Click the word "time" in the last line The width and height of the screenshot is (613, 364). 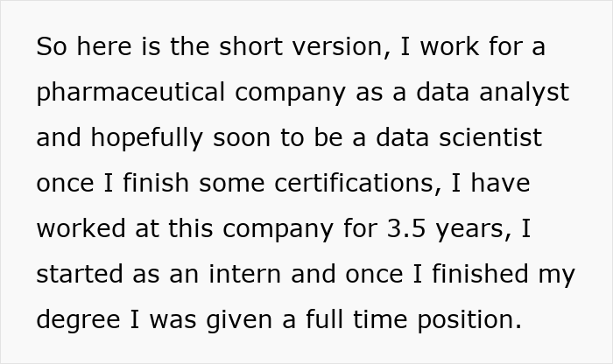[379, 319]
